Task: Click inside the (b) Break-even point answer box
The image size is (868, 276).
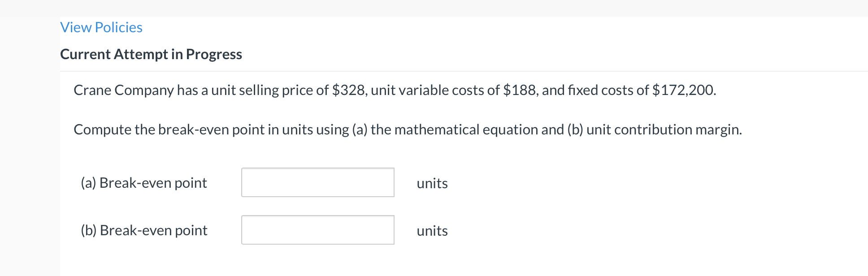Action: pos(317,230)
